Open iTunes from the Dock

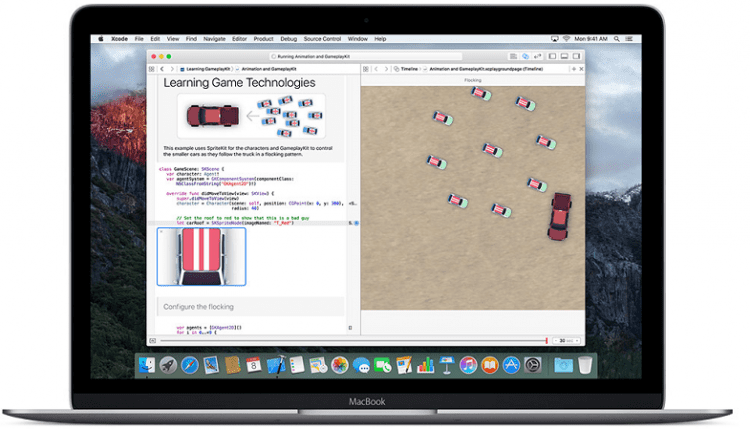point(468,365)
